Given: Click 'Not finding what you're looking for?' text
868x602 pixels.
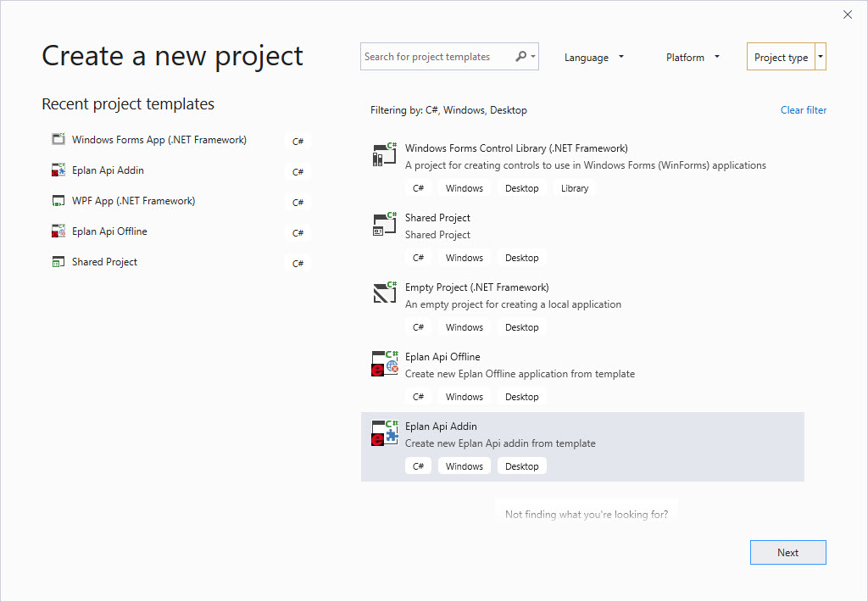Looking at the screenshot, I should tap(587, 514).
